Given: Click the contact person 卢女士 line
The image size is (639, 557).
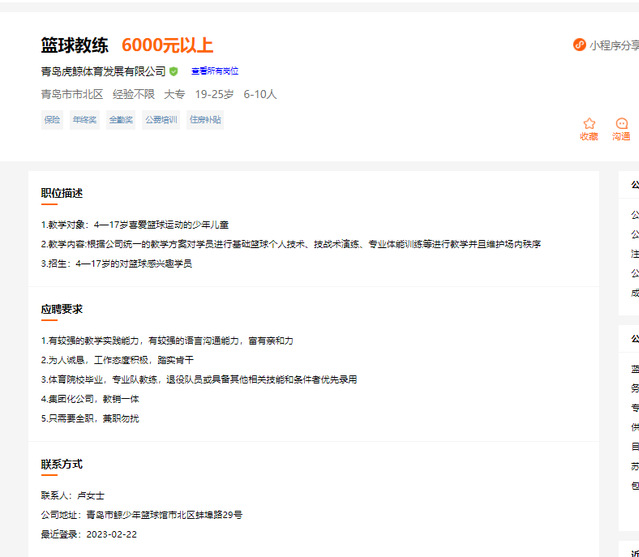Looking at the screenshot, I should [73, 495].
